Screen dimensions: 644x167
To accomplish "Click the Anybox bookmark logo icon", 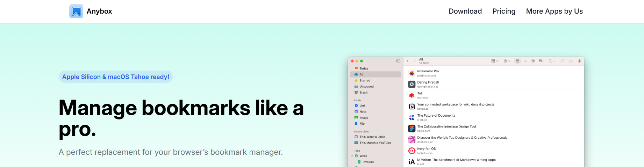I will 76,11.
